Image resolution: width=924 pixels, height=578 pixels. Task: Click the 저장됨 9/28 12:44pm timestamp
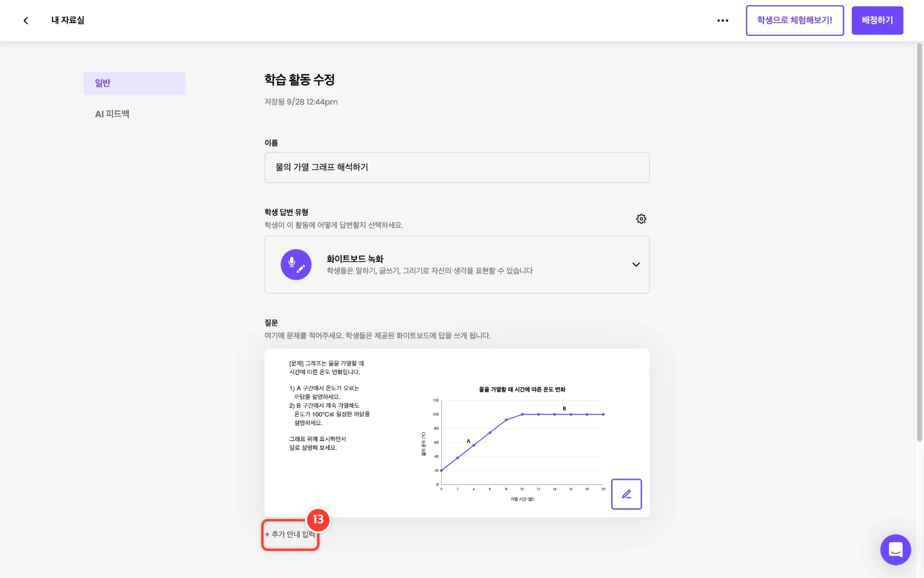pyautogui.click(x=301, y=102)
